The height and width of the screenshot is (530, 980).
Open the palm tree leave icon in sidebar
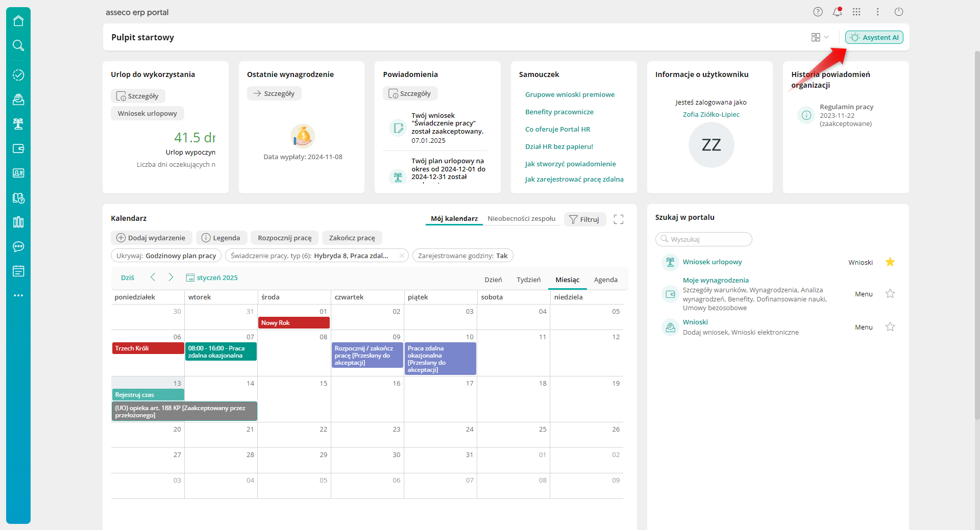[18, 124]
